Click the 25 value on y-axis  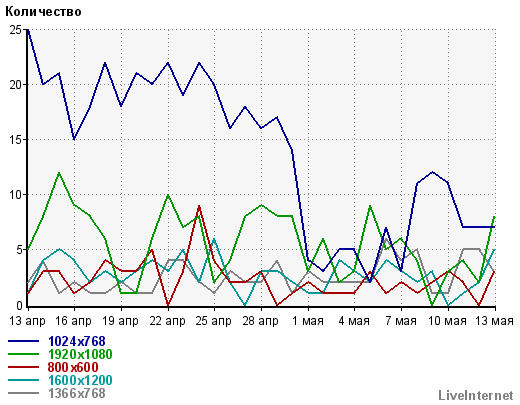[x=15, y=30]
